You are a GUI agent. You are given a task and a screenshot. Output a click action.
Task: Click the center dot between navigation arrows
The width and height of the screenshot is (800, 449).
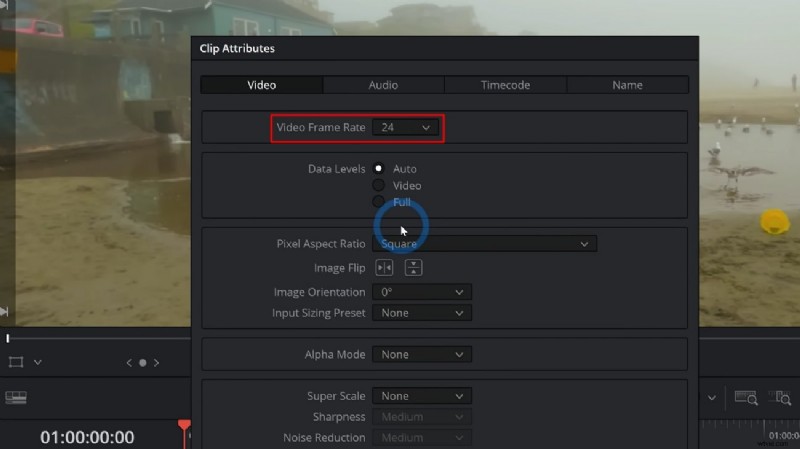143,363
